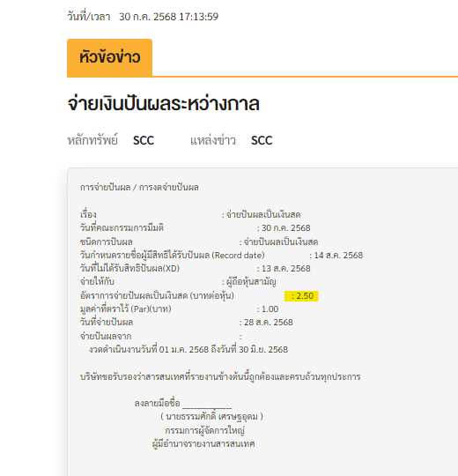
Task: Click the headline จ่ายเงินปันผลระหว่างกาล
Action: point(163,103)
